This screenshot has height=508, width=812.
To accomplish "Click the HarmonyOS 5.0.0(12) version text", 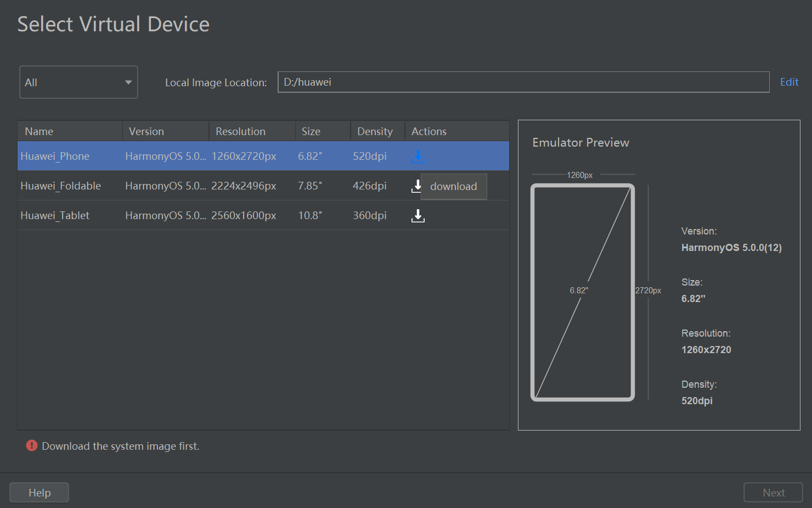I will pyautogui.click(x=731, y=248).
